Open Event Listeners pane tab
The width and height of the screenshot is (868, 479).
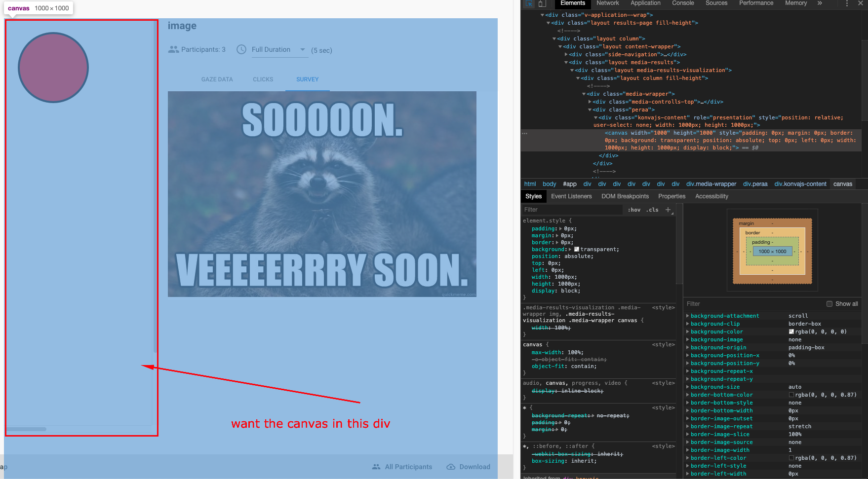click(x=571, y=196)
